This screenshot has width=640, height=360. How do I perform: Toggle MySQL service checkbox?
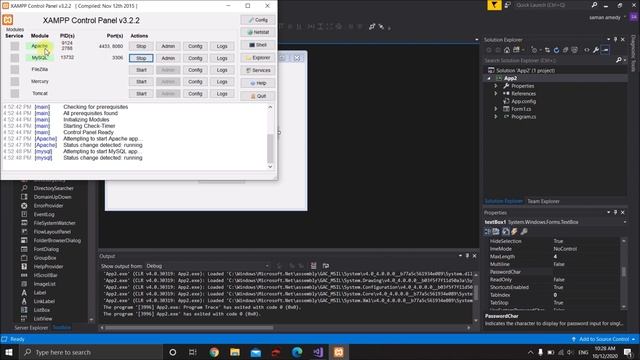[15, 58]
